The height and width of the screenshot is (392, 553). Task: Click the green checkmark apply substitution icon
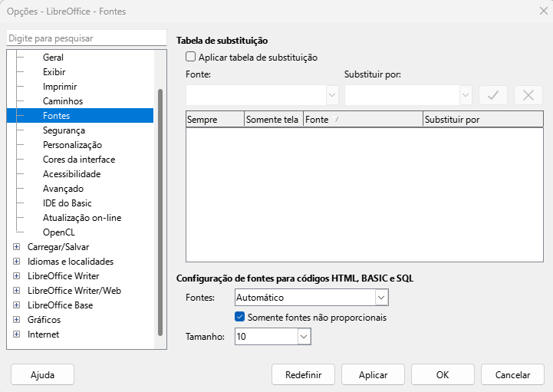[x=492, y=95]
